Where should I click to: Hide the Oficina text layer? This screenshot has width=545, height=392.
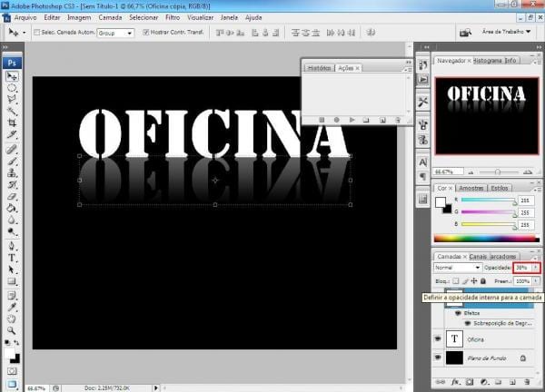coord(438,338)
